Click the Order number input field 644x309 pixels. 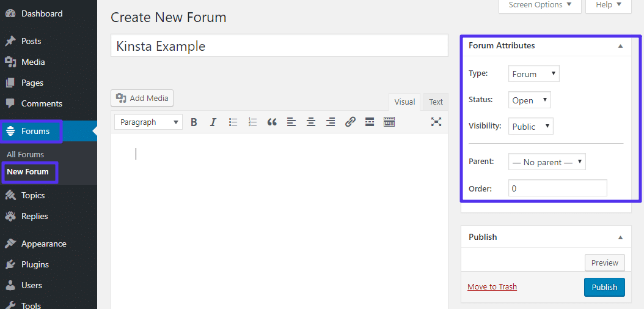click(557, 188)
